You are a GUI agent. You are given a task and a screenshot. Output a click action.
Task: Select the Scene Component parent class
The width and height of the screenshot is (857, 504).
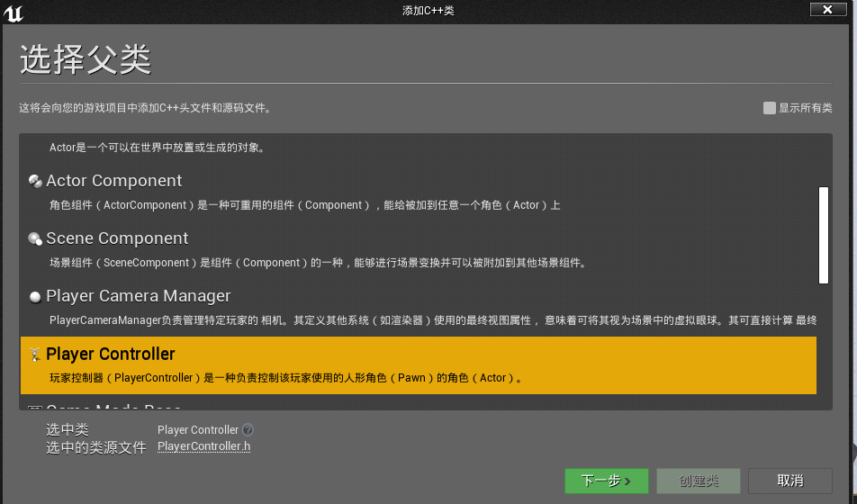pos(418,250)
